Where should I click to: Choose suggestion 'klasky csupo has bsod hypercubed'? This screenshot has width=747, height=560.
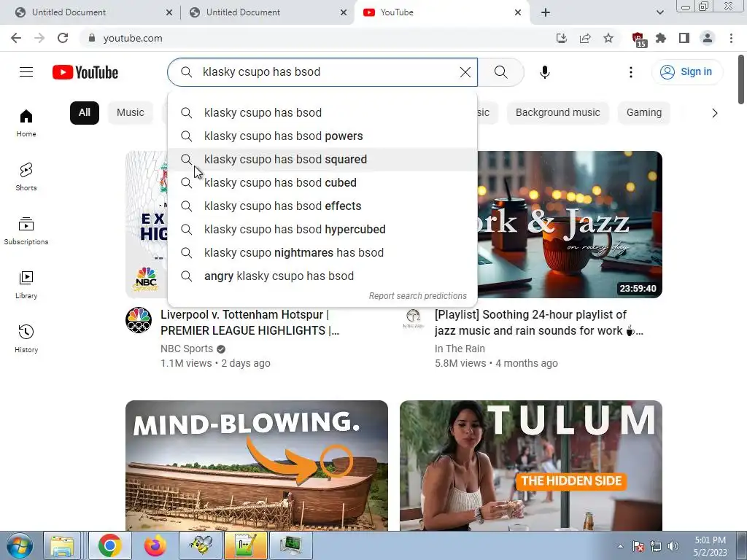(322, 230)
